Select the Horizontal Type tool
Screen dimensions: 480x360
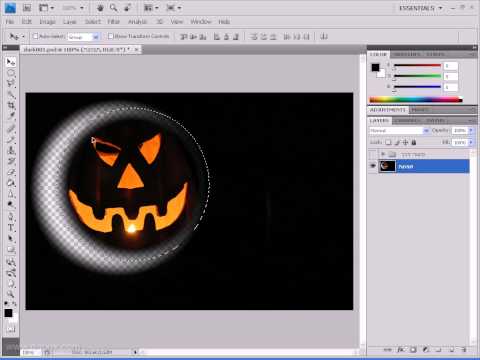pos(11,228)
